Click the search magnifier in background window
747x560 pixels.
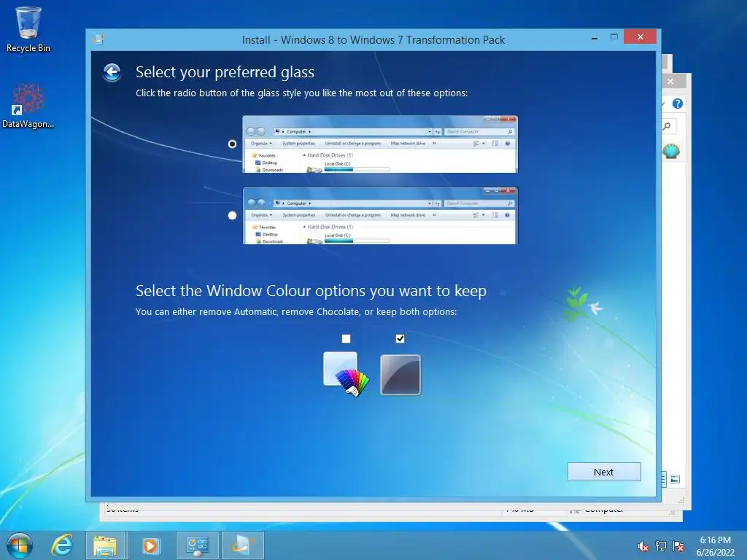pyautogui.click(x=667, y=126)
